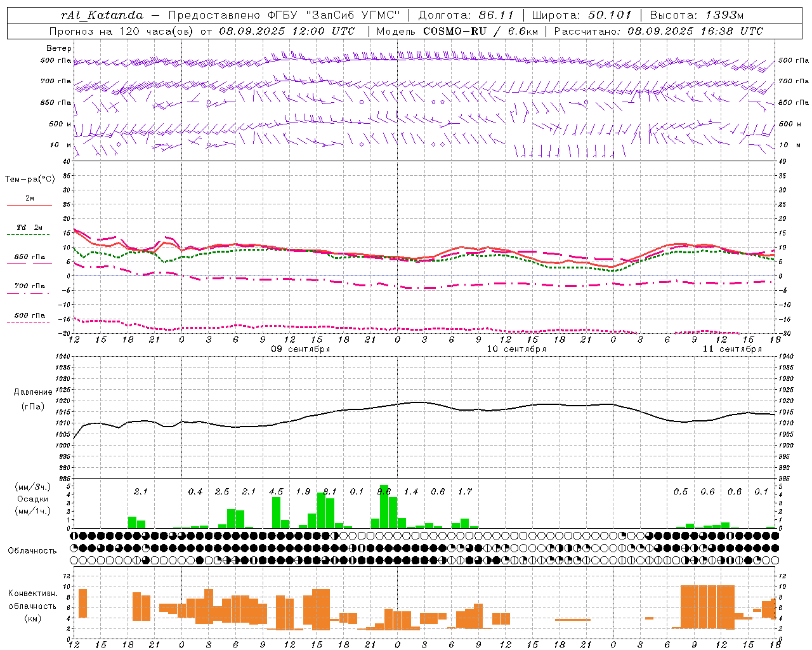812x650 pixels.
Task: Click the precipitation value 1.7
Action: point(465,492)
